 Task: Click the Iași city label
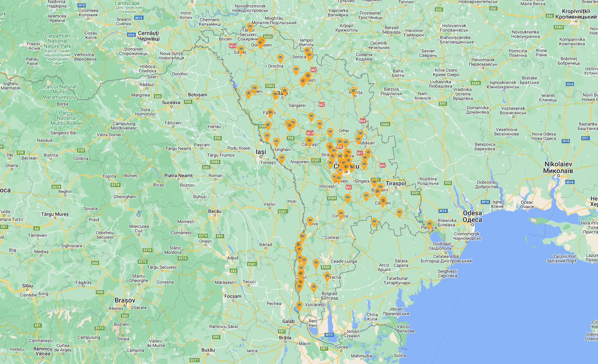pos(261,152)
